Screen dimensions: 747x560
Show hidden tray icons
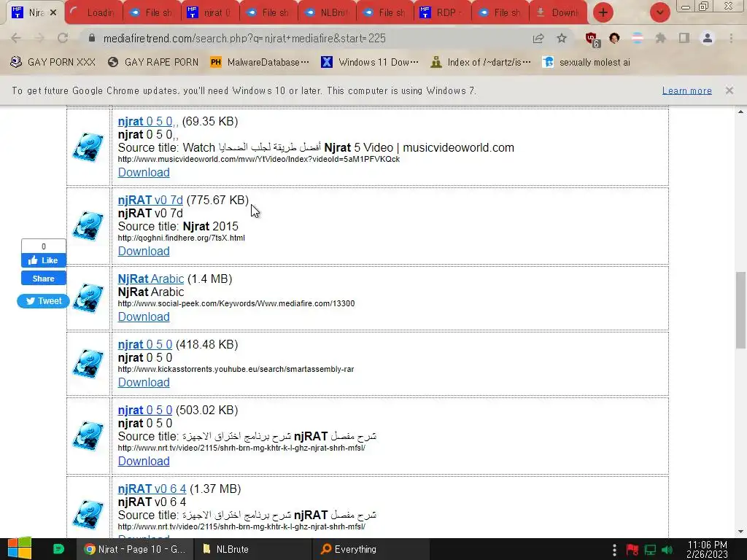coord(614,550)
